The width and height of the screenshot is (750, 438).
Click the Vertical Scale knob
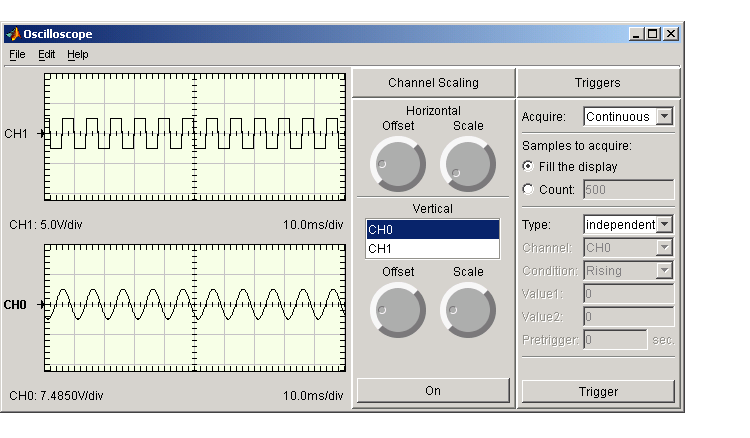[x=468, y=310]
